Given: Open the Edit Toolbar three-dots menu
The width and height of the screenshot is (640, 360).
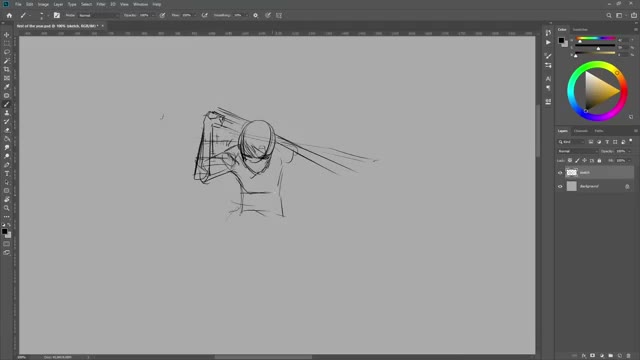Looking at the screenshot, I should pos(7,217).
